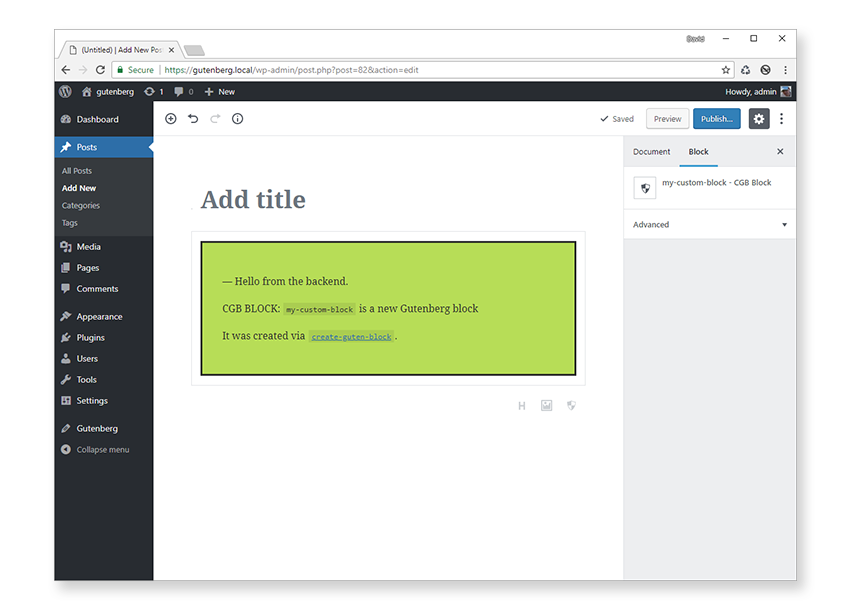The height and width of the screenshot is (616, 850).
Task: Click the updates icon in admin bar
Action: [154, 92]
